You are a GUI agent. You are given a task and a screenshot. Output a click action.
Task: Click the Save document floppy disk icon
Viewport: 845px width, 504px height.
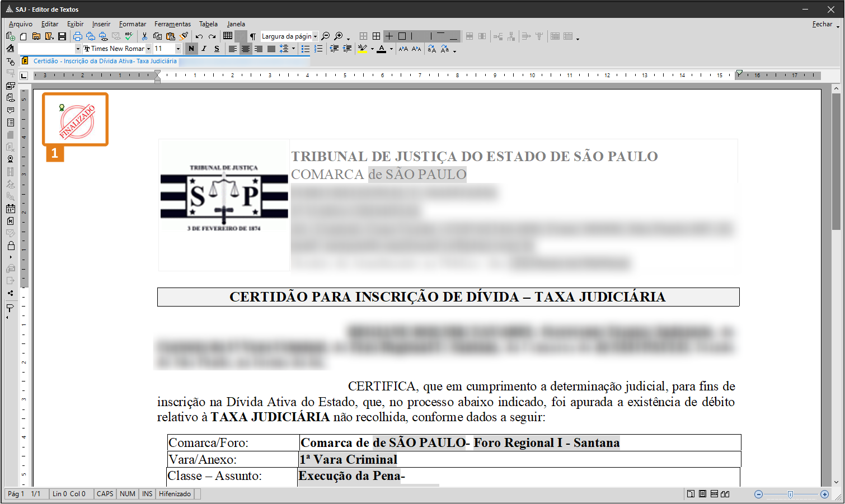[62, 36]
